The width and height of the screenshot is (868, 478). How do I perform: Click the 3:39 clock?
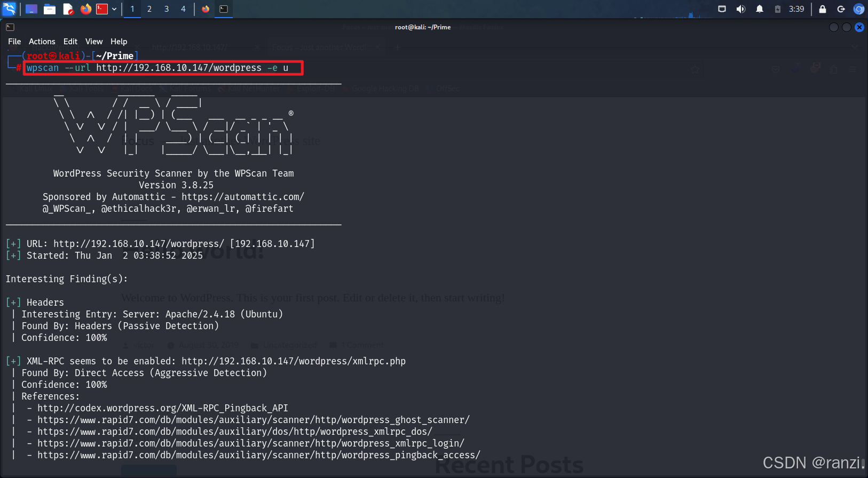[x=796, y=9]
